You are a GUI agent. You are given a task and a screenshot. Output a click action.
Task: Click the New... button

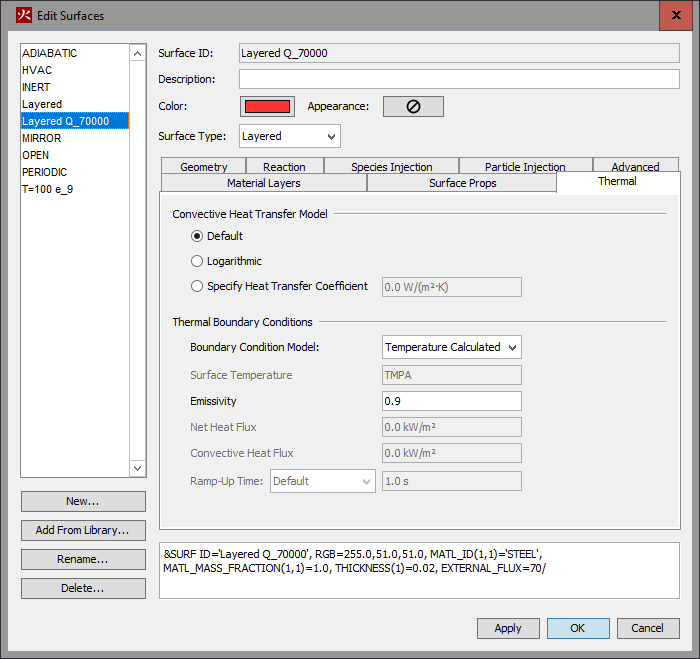click(83, 501)
